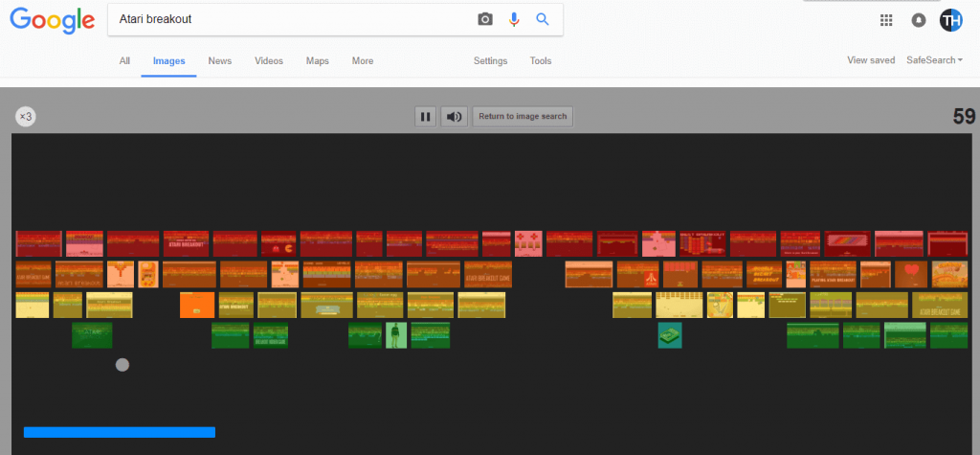Mute the game sound

455,117
